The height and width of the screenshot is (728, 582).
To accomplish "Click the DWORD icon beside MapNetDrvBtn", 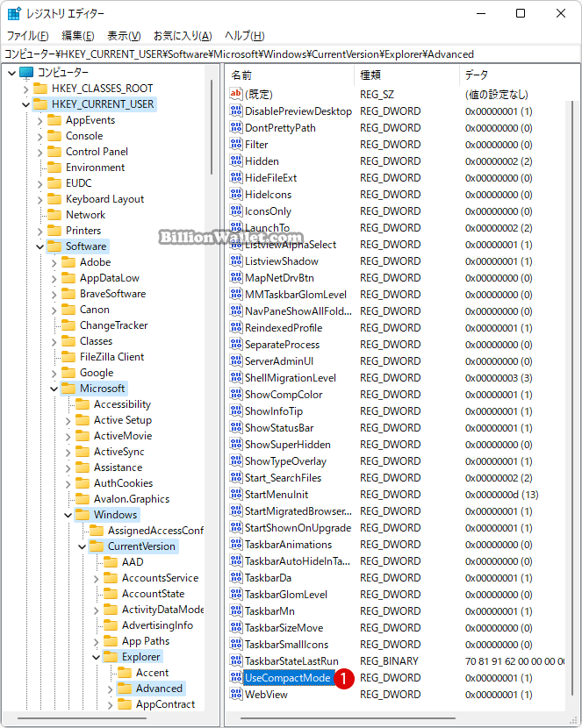I will click(236, 278).
